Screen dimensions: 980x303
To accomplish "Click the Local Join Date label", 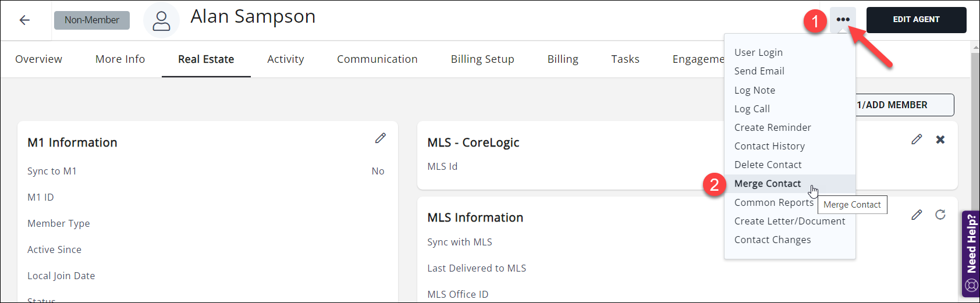I will point(61,276).
